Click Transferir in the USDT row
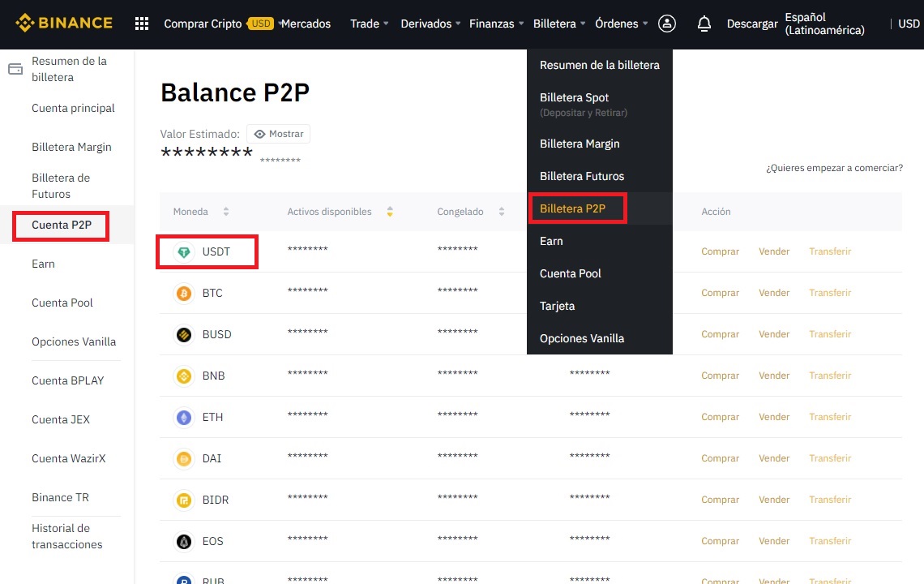The width and height of the screenshot is (924, 584). pos(830,251)
